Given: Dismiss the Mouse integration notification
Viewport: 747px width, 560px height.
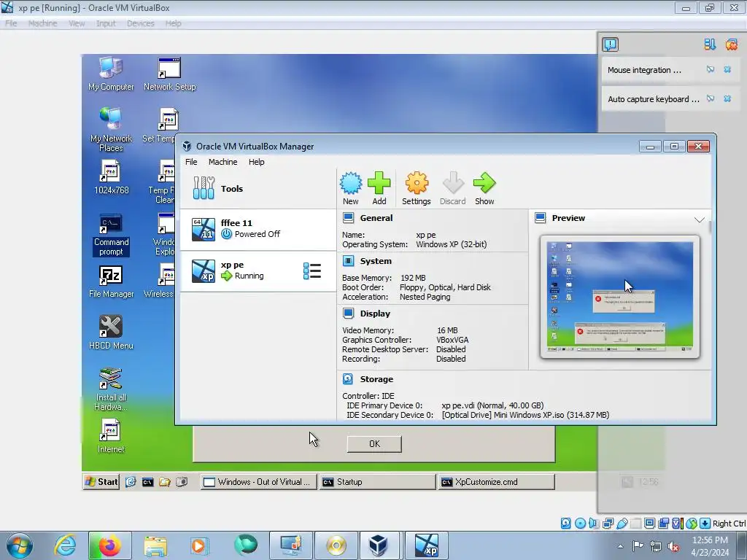Looking at the screenshot, I should [x=727, y=69].
